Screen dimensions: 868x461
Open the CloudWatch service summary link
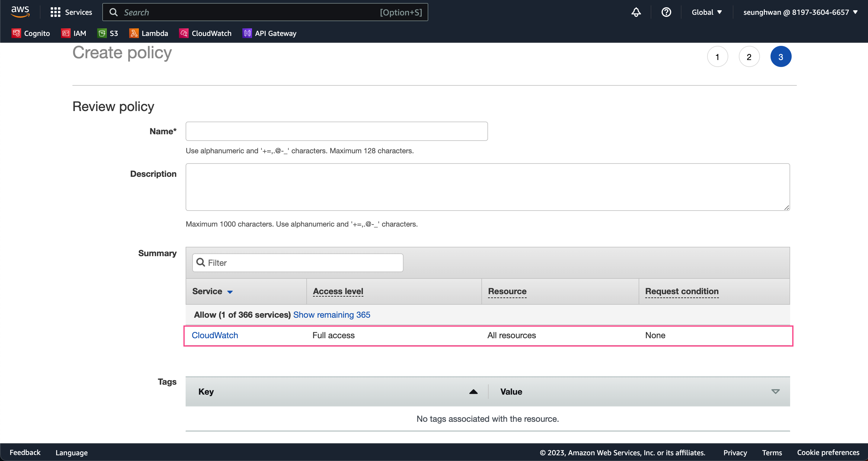point(215,335)
